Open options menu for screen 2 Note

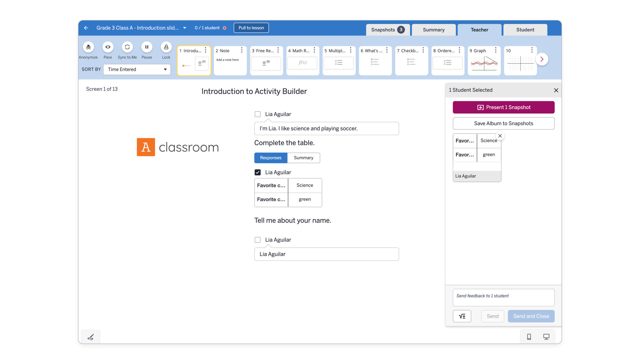[x=241, y=50]
